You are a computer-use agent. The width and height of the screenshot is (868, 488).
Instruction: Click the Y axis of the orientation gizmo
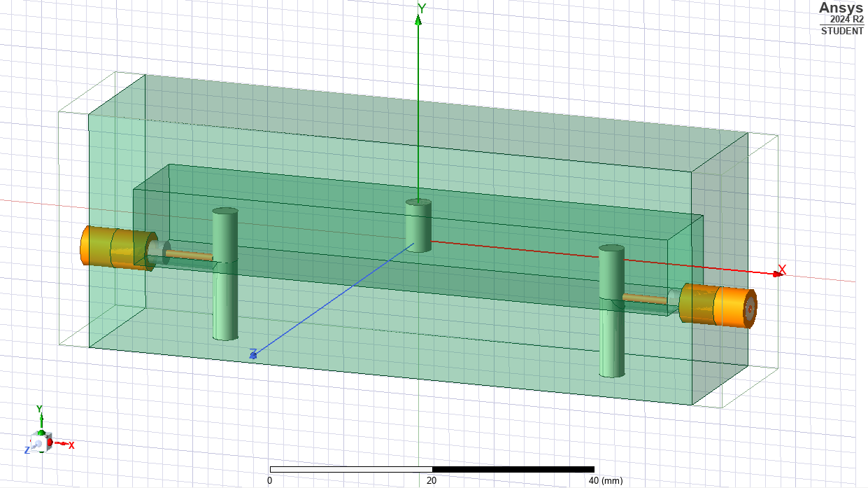(40, 420)
